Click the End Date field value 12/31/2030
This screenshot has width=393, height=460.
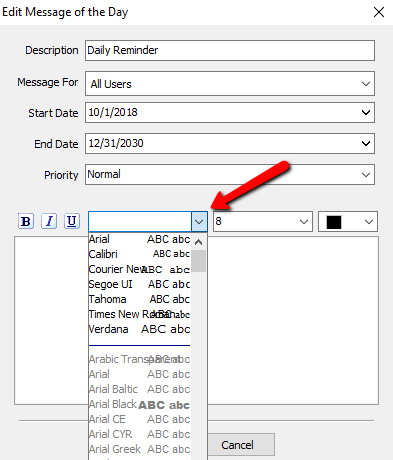click(x=116, y=143)
